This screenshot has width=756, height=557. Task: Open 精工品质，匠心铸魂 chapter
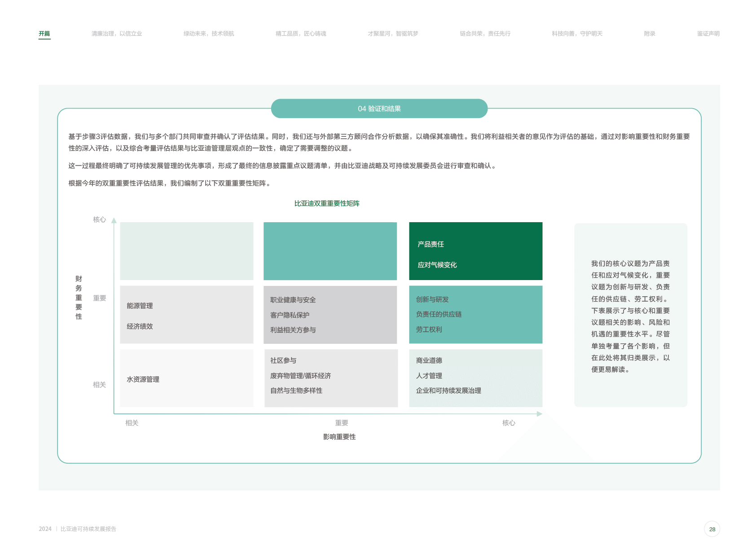[301, 34]
